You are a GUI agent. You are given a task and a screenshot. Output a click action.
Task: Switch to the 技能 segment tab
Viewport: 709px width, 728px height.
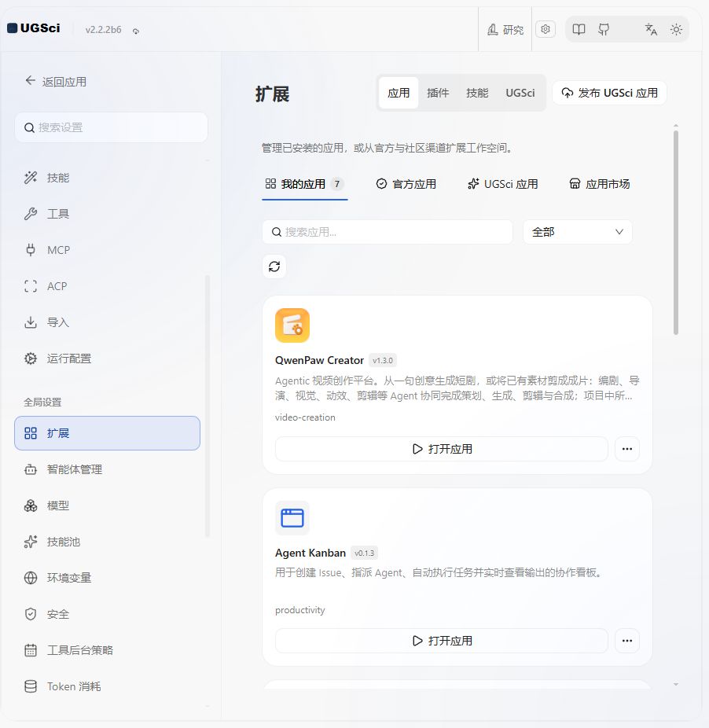(x=477, y=93)
